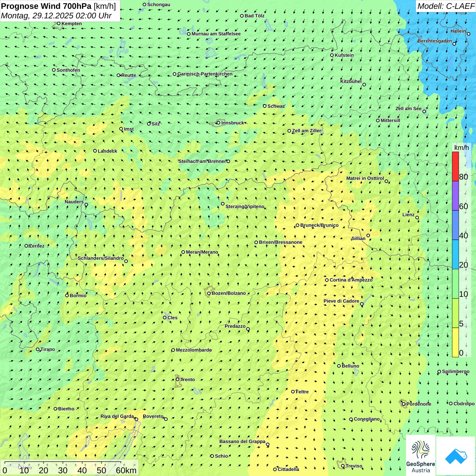476x476 pixels.
Task: Click the 'Reutte' town label
Action: click(x=129, y=75)
